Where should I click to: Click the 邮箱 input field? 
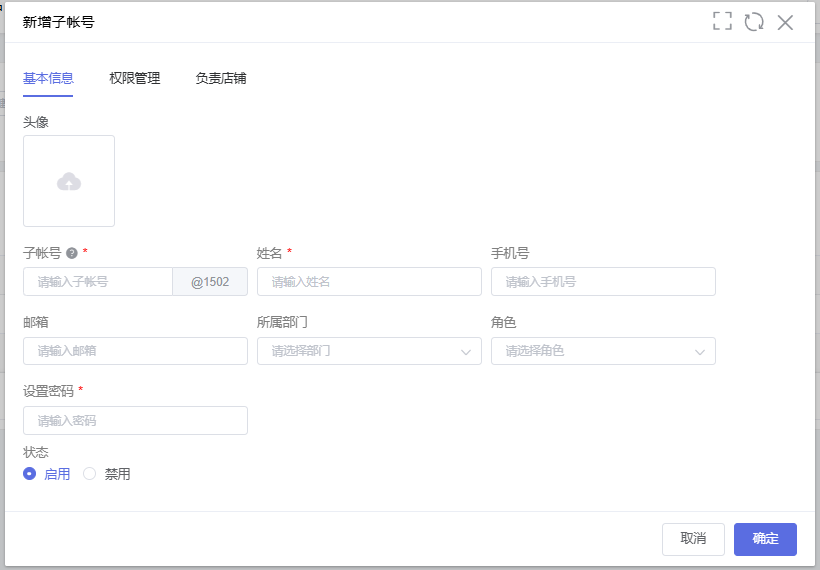click(135, 351)
